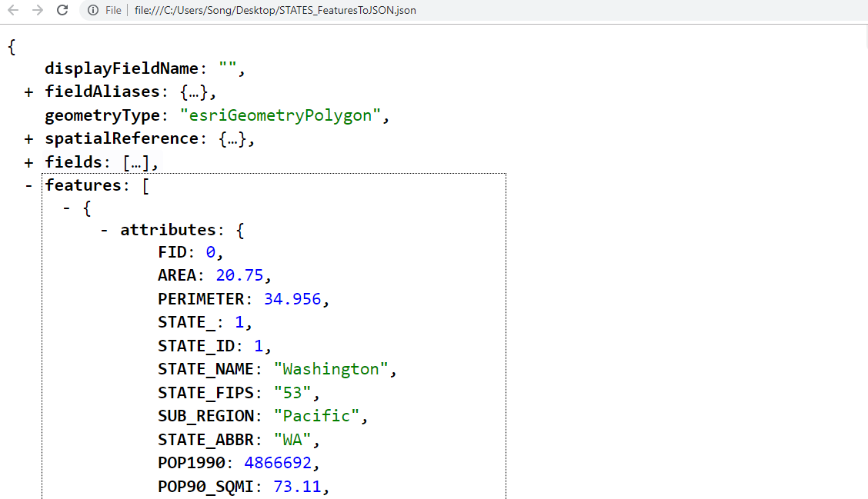Viewport: 868px width, 499px height.
Task: Collapse the first feature object
Action: tap(66, 208)
